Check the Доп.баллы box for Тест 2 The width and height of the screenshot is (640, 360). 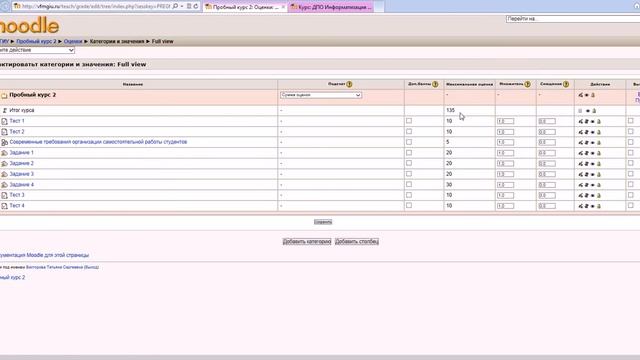pyautogui.click(x=409, y=131)
